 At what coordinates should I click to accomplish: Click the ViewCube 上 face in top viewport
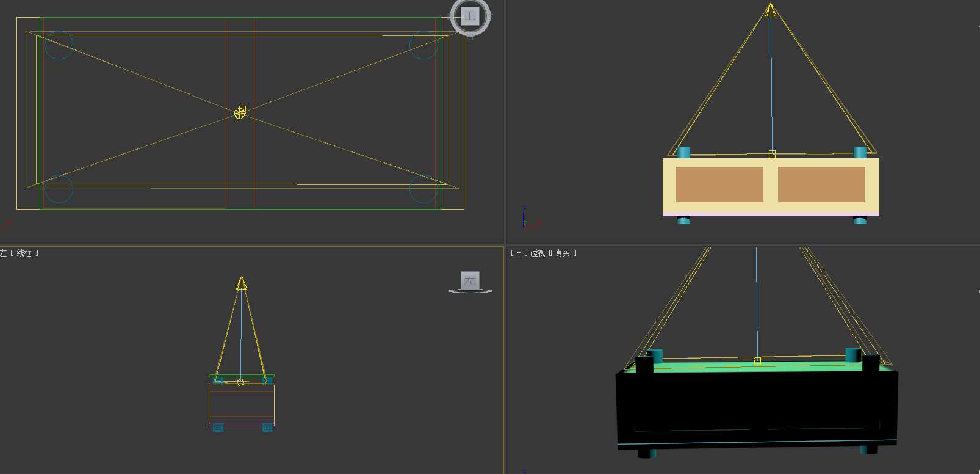point(470,16)
